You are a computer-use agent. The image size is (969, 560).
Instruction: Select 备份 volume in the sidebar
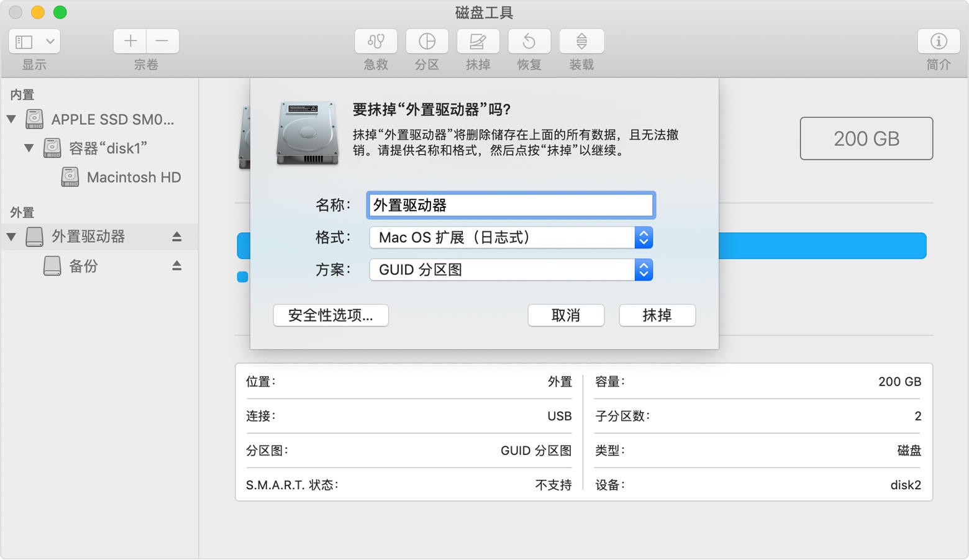99,266
